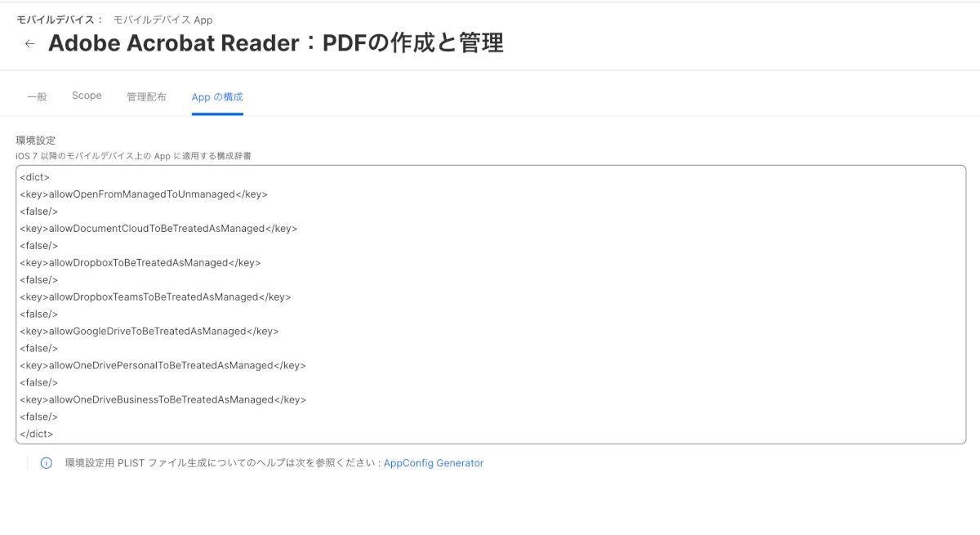This screenshot has width=980, height=535.
Task: Open the AppConfig Generator link
Action: click(x=434, y=463)
